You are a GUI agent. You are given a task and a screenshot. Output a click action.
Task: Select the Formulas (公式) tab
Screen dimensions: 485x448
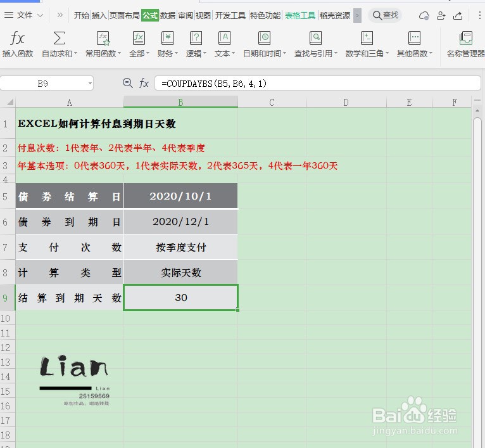(150, 15)
